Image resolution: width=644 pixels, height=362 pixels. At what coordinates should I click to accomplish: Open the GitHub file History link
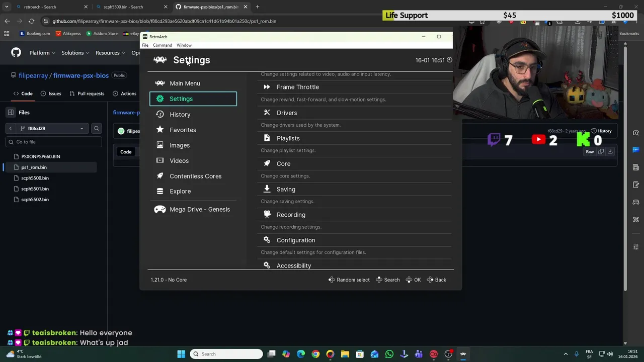601,131
